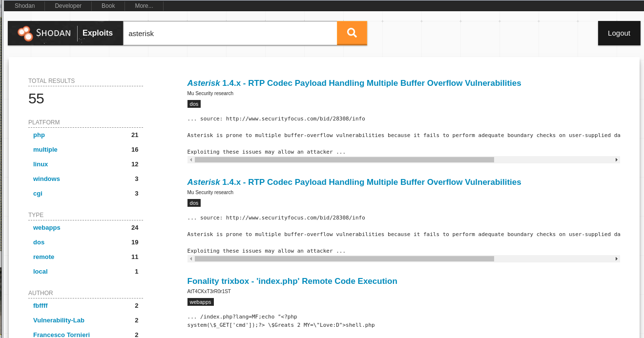Open first Asterisk 1.4.x RTP Codec result

(354, 83)
